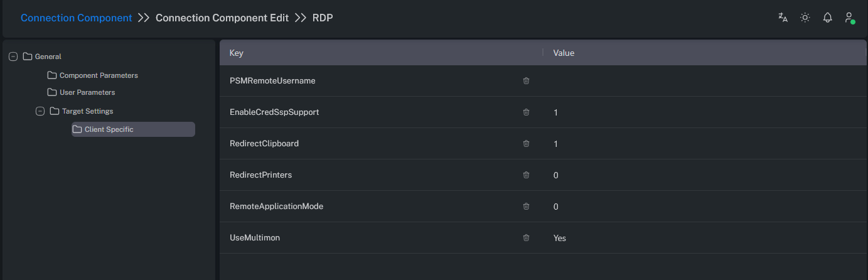Image resolution: width=868 pixels, height=280 pixels.
Task: Navigate to Connection Component Edit breadcrumb
Action: point(222,18)
